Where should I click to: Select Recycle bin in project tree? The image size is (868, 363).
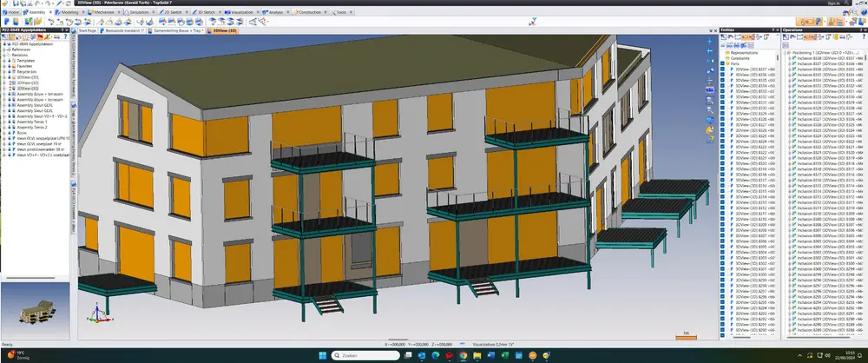pos(27,71)
